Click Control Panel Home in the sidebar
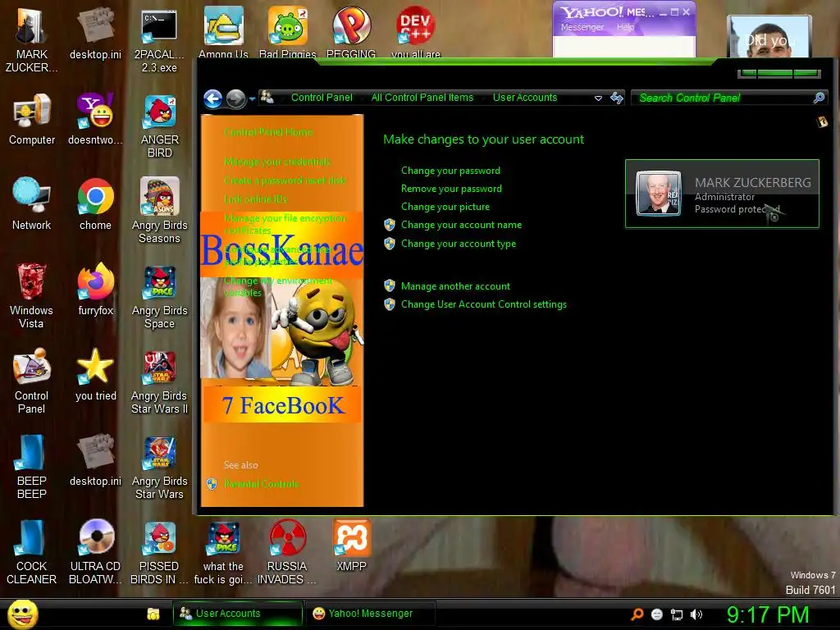This screenshot has width=840, height=630. [268, 132]
